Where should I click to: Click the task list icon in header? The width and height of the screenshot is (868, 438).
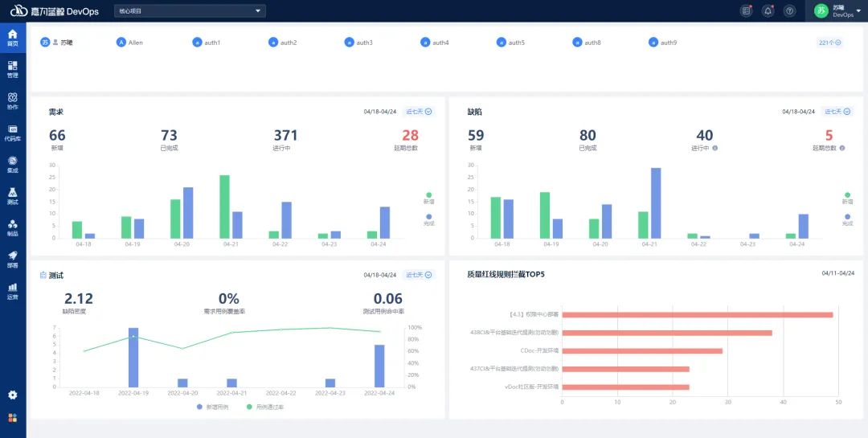point(746,10)
